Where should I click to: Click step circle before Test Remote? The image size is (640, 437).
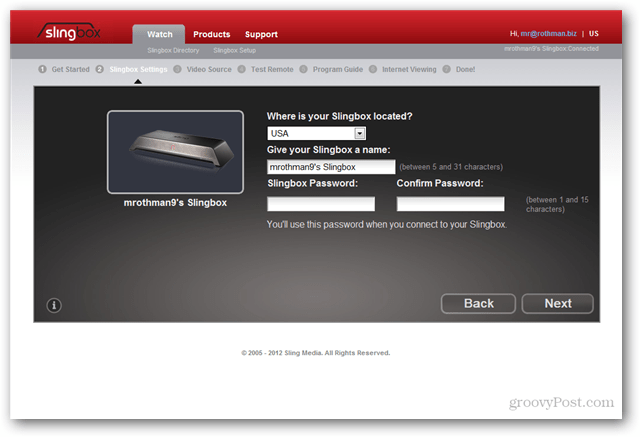[x=242, y=69]
